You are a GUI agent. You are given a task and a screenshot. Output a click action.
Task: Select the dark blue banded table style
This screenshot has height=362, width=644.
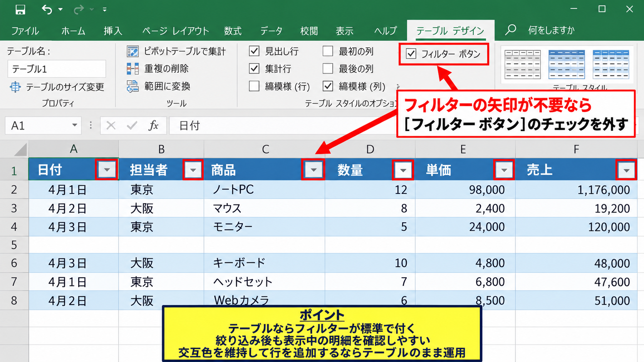[x=567, y=64]
